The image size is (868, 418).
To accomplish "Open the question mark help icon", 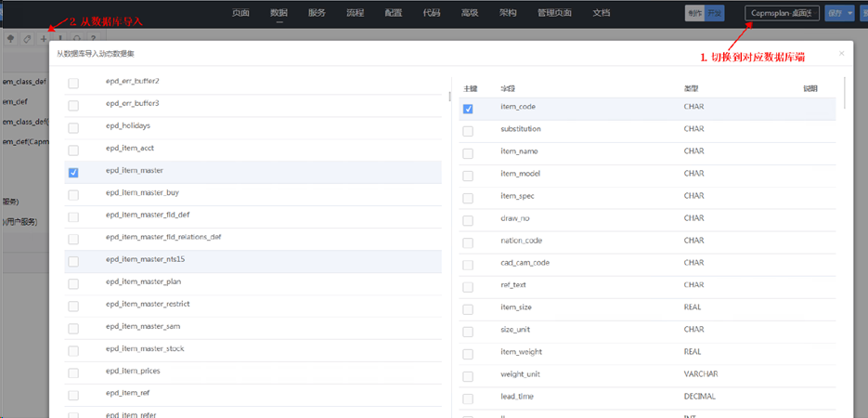I will (93, 39).
